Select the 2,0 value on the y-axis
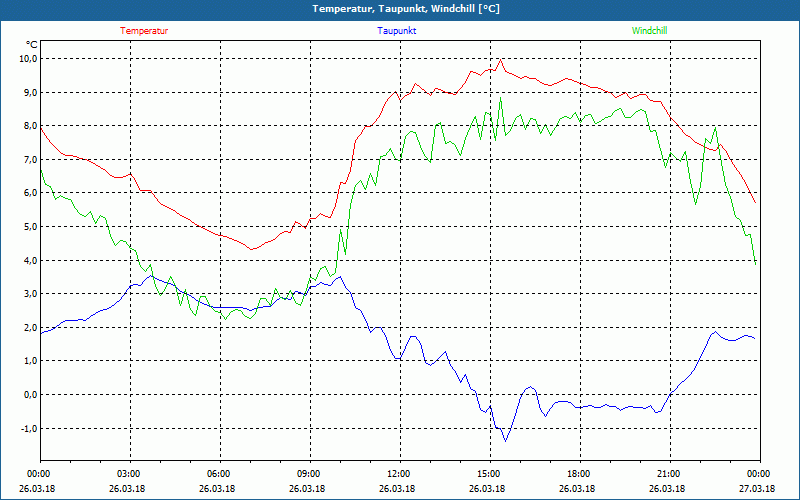Image resolution: width=800 pixels, height=500 pixels. (x=30, y=328)
